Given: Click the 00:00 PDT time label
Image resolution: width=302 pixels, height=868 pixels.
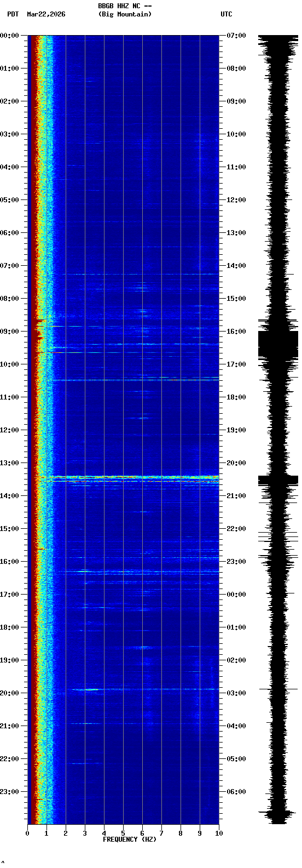Looking at the screenshot, I should click(9, 36).
